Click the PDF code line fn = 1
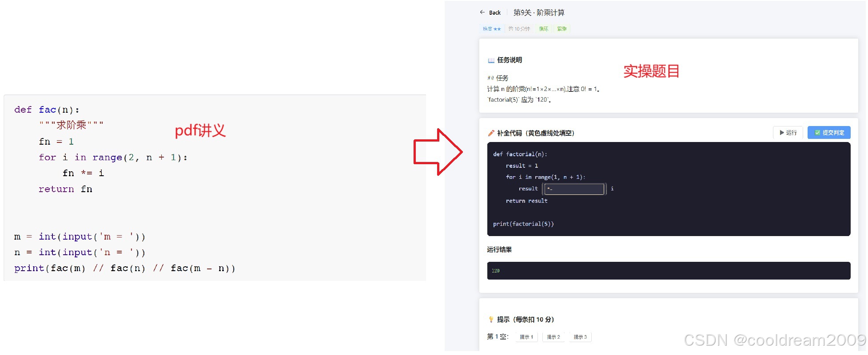 (56, 142)
